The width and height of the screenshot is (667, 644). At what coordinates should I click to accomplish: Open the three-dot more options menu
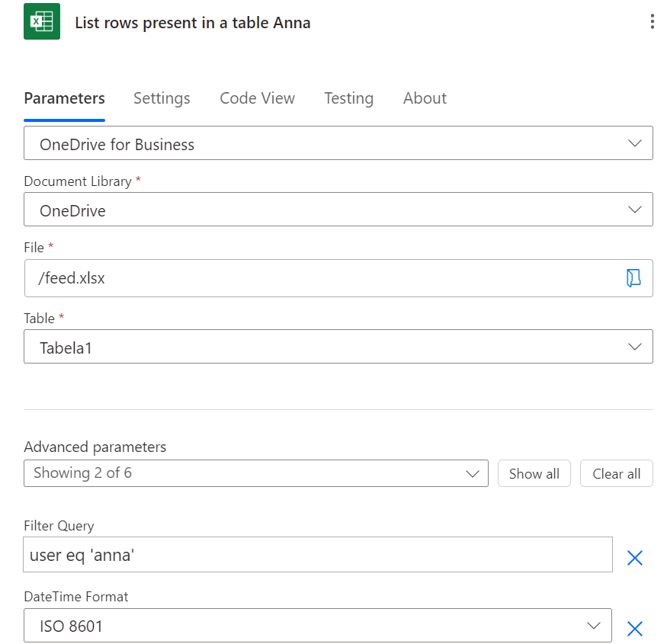[652, 21]
